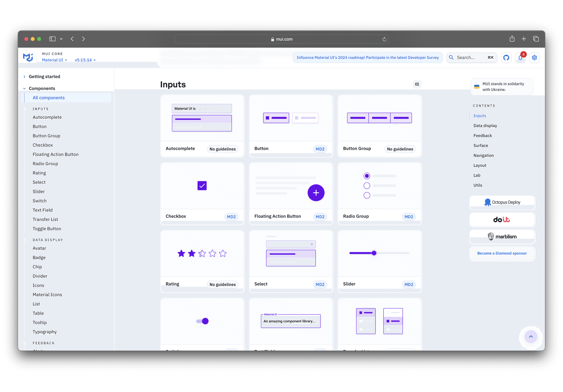This screenshot has width=563, height=392.
Task: Select the Inputs section in contents
Action: pyautogui.click(x=480, y=115)
